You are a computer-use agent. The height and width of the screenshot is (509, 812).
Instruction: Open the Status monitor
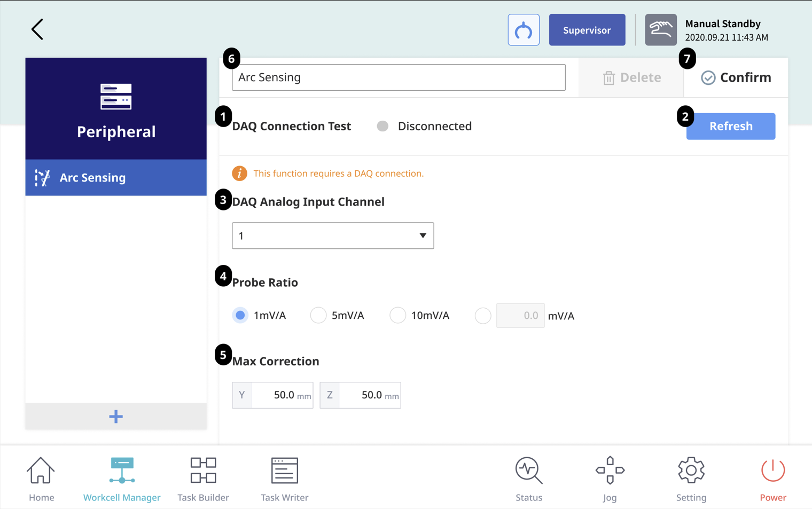coord(528,479)
